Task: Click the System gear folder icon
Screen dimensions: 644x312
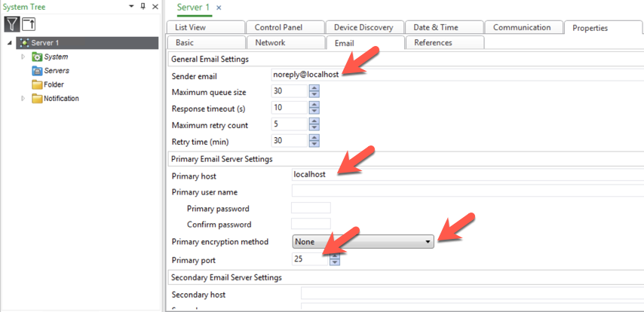Action: pyautogui.click(x=37, y=57)
